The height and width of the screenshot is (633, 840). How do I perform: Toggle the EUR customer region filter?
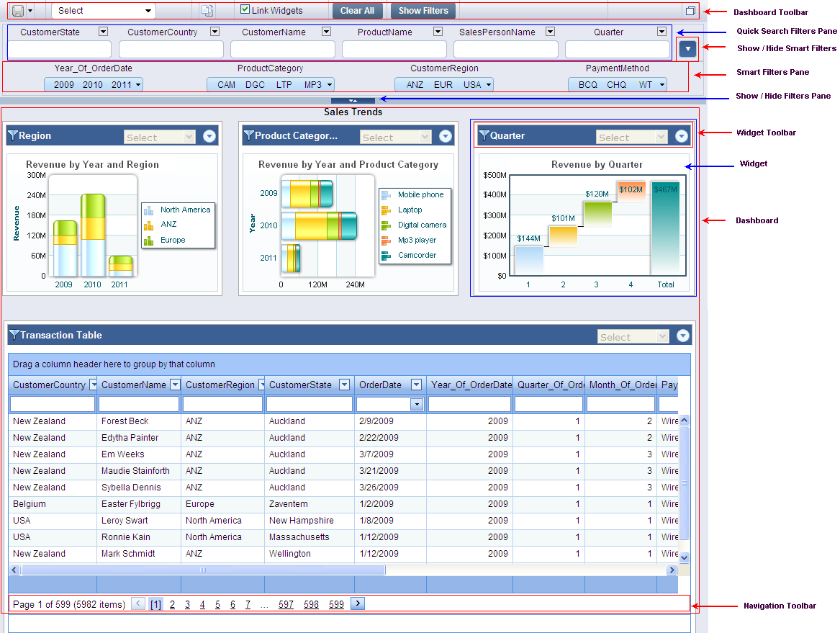tap(443, 85)
